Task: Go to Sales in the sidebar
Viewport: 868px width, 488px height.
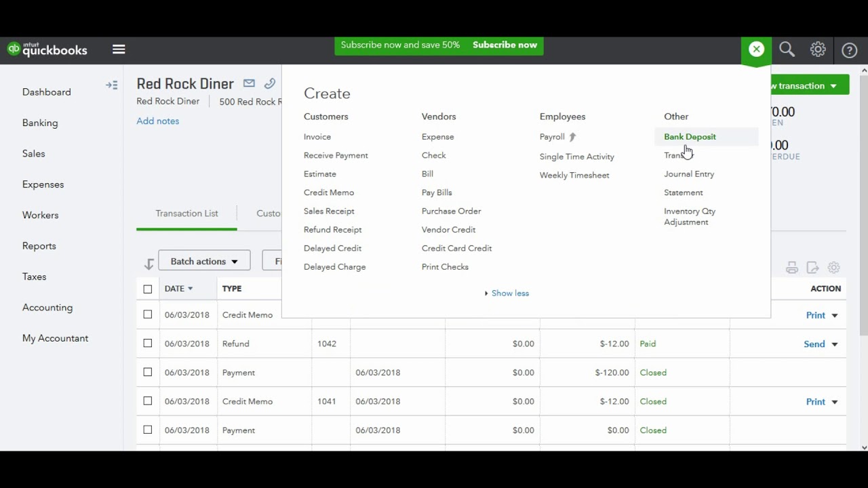Action: click(x=33, y=154)
